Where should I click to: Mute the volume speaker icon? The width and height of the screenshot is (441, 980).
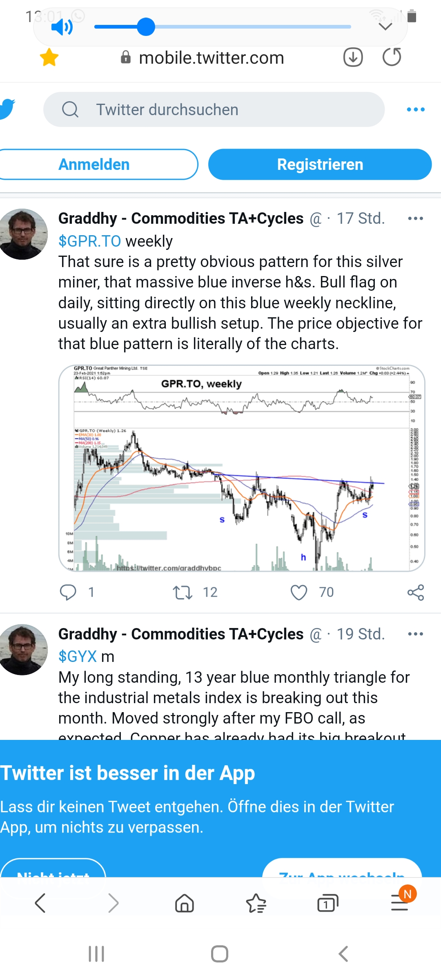pyautogui.click(x=62, y=27)
